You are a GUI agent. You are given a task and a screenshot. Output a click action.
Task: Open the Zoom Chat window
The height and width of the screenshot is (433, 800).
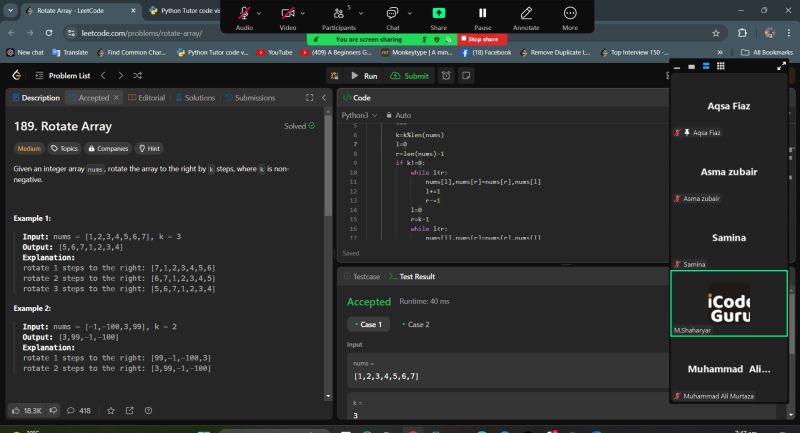(x=392, y=17)
